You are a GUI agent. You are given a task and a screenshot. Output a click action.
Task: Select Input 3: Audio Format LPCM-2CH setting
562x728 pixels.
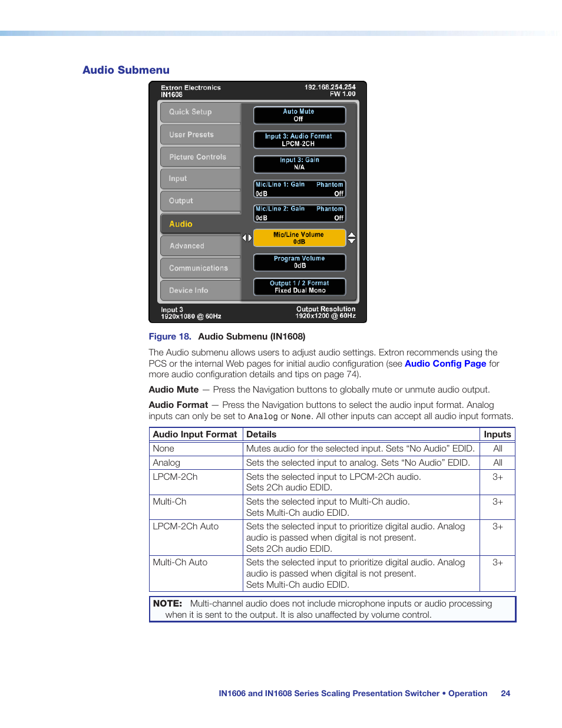pyautogui.click(x=299, y=140)
